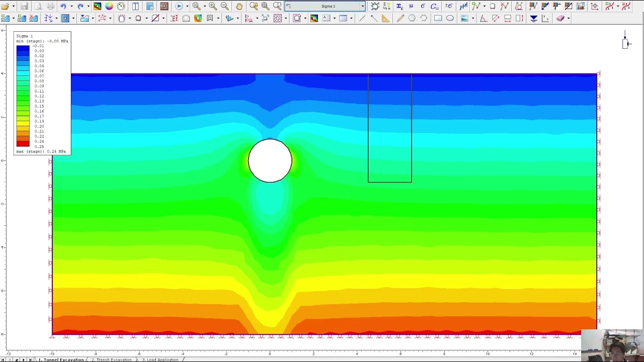
Task: Switch to 2. Trench Excavation stage tab
Action: [112, 359]
